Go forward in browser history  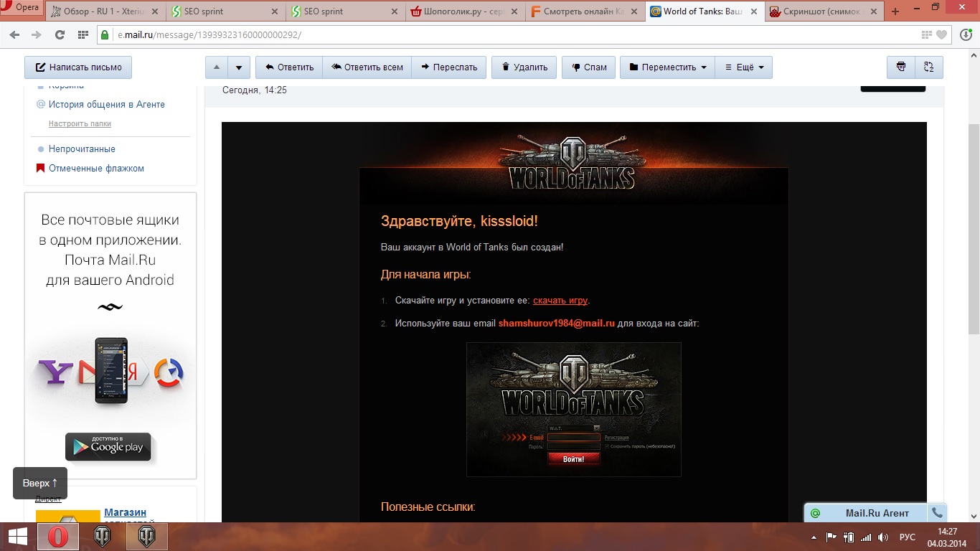coord(37,34)
